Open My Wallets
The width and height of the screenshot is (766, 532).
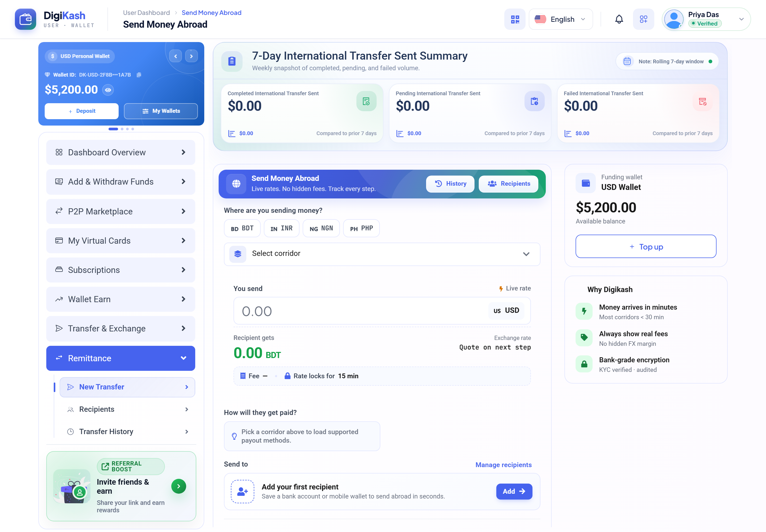[161, 111]
